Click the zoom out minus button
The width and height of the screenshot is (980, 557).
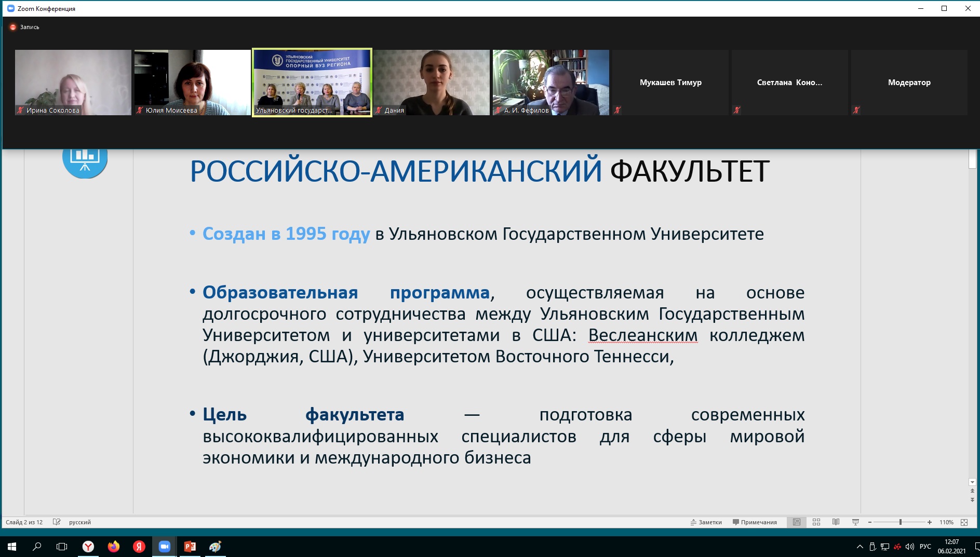[870, 522]
